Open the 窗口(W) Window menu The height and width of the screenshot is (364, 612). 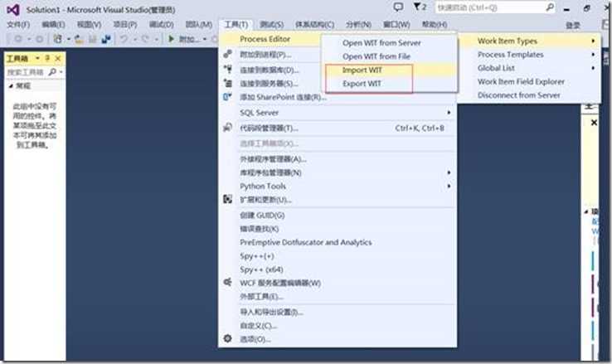pos(396,24)
